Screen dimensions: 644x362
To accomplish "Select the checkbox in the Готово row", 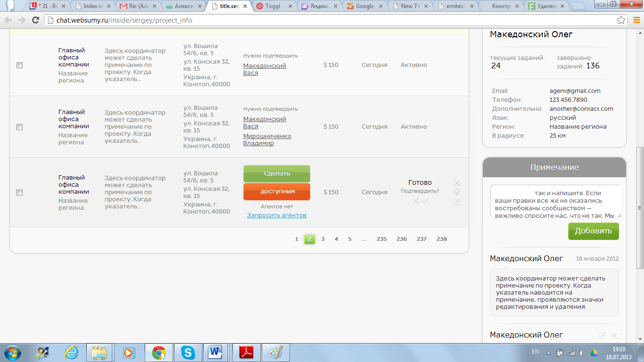I will 19,192.
